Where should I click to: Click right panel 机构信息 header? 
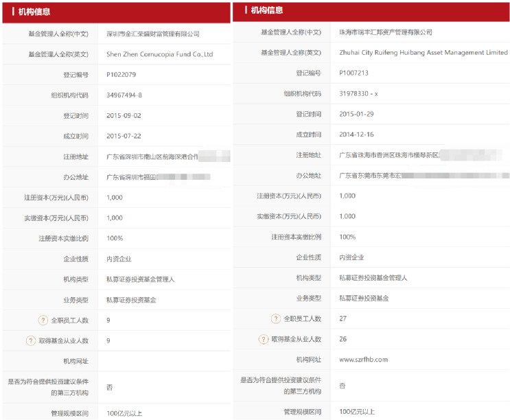pos(267,10)
